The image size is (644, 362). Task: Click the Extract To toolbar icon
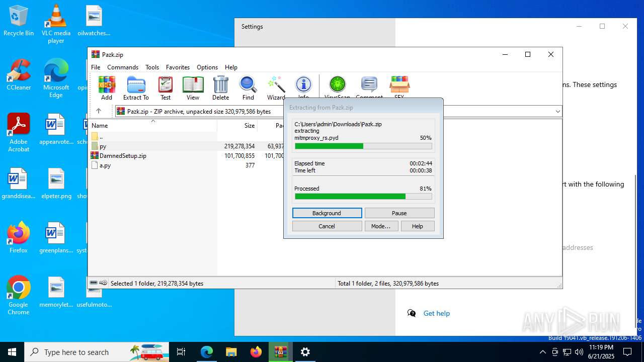point(136,88)
